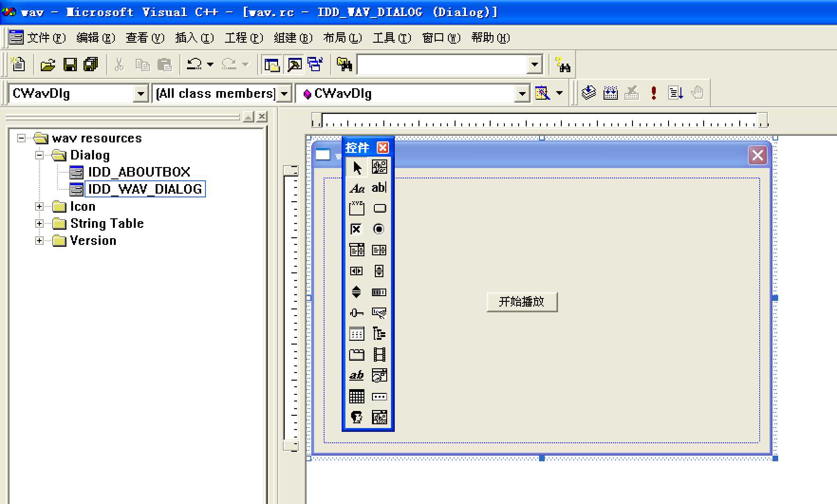Select the 开始播放 button in dialog
The height and width of the screenshot is (504, 837).
pos(522,302)
